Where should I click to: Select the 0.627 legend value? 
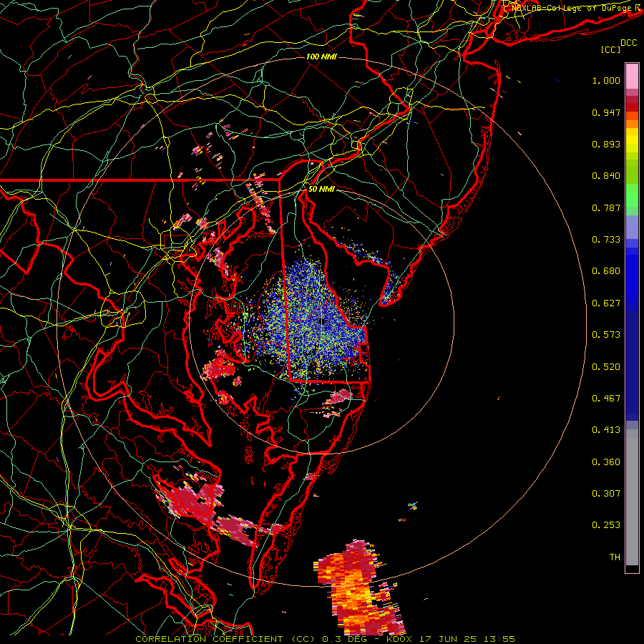click(x=606, y=303)
